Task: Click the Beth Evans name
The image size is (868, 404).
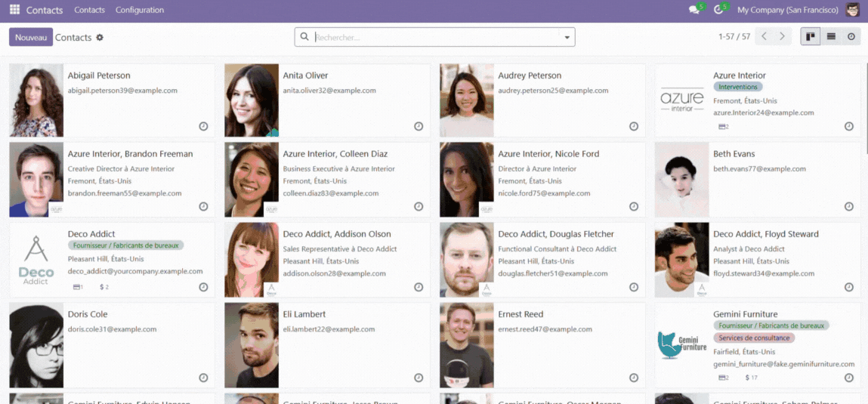Action: tap(734, 154)
